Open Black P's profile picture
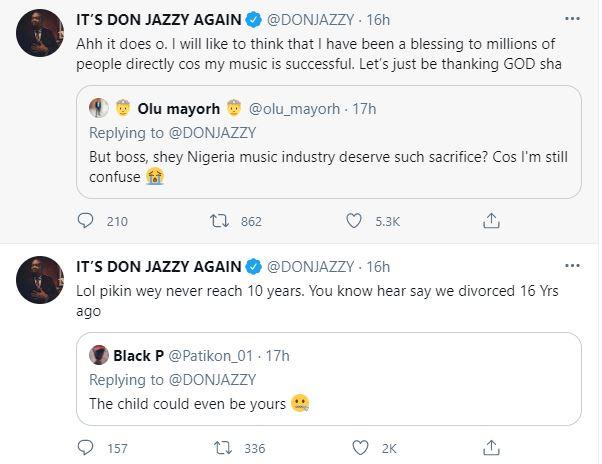This screenshot has height=464, width=602. coord(99,354)
